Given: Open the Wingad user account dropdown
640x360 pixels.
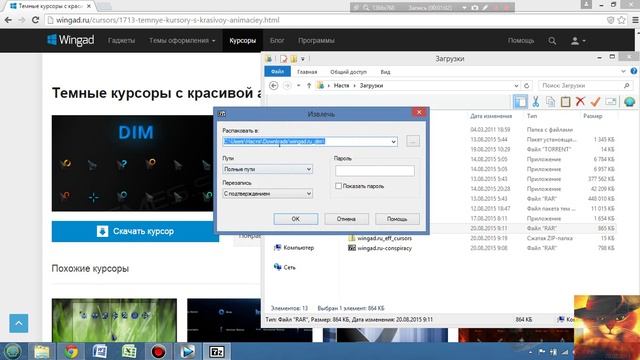Looking at the screenshot, I should tap(578, 40).
